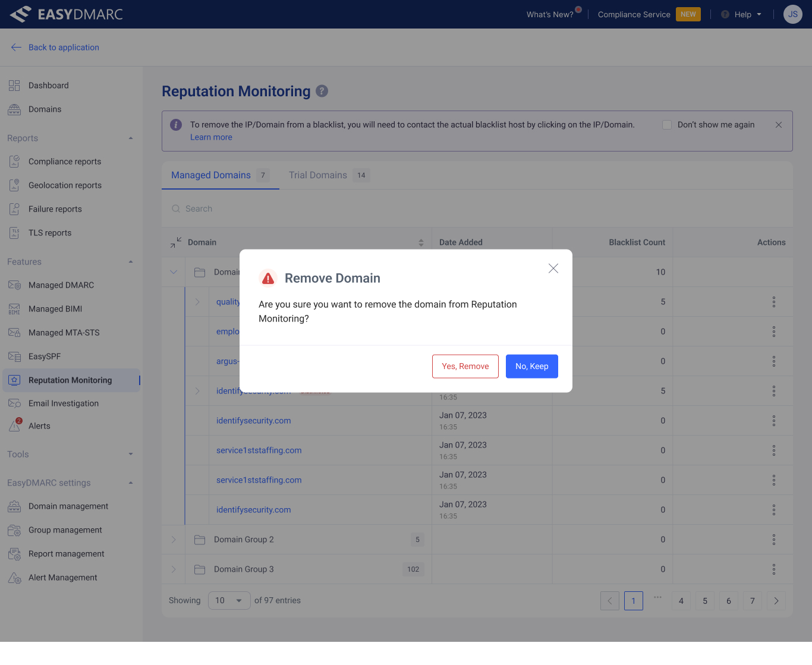This screenshot has width=812, height=665.
Task: Click Alert Management icon
Action: [x=14, y=578]
